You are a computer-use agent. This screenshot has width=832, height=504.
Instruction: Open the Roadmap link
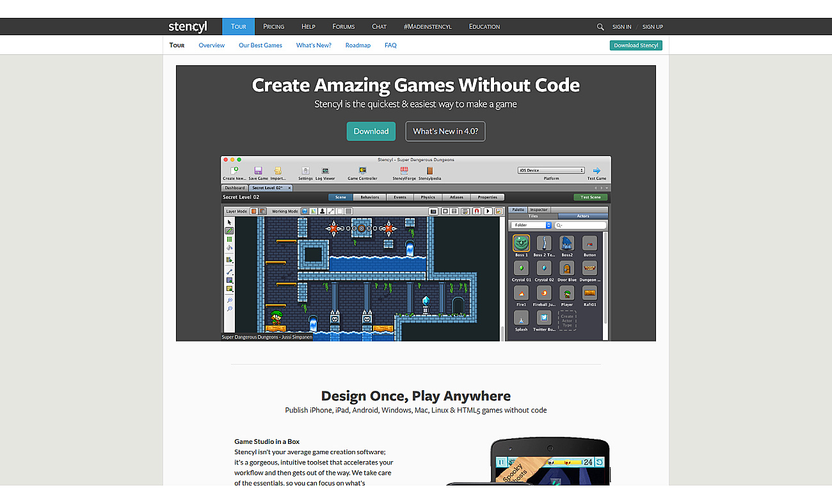point(358,45)
